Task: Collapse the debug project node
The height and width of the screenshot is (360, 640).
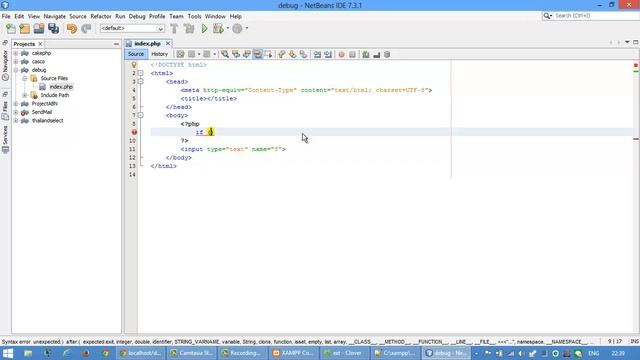Action: [16, 70]
